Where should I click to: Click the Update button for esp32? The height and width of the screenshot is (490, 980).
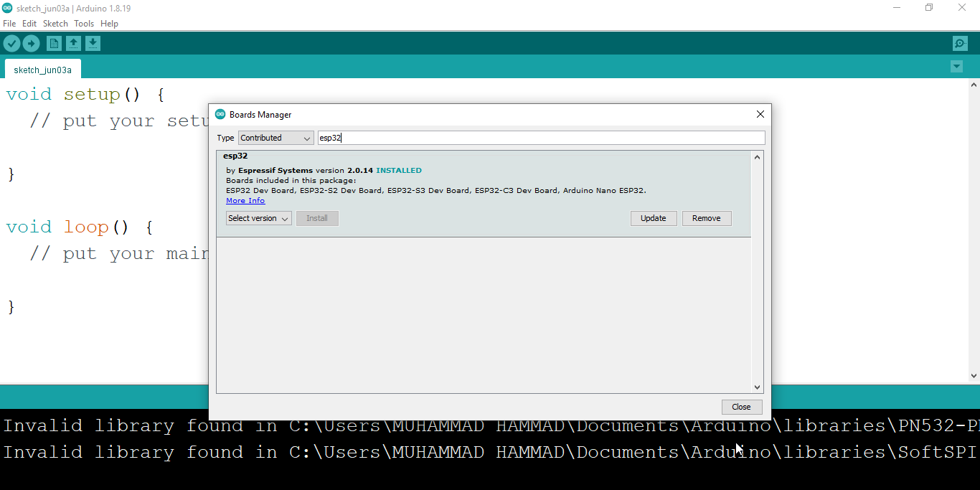click(x=653, y=218)
